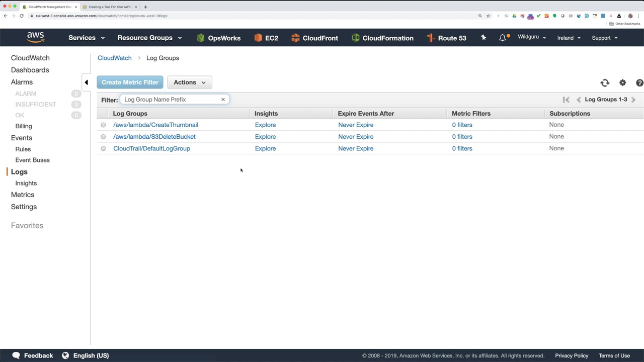Open Alarms in the sidebar
This screenshot has width=644, height=362.
[x=22, y=82]
